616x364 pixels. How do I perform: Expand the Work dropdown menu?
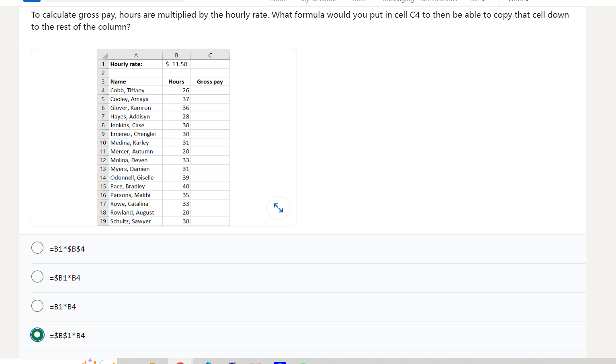(x=518, y=1)
